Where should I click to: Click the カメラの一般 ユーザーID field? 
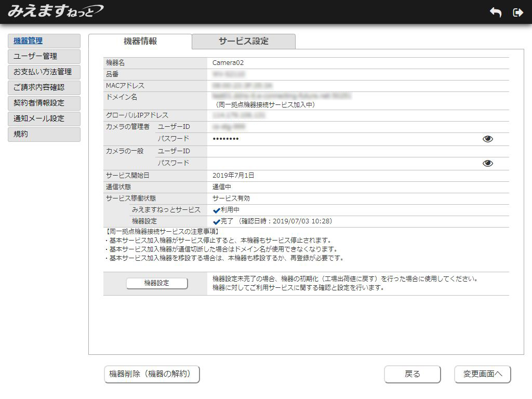tap(338, 151)
